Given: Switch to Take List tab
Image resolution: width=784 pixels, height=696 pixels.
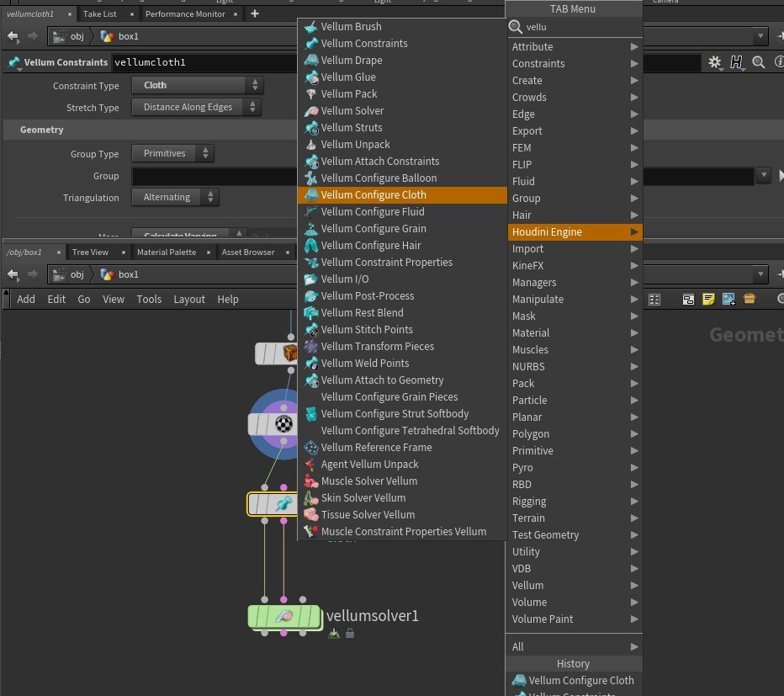Looking at the screenshot, I should 100,14.
